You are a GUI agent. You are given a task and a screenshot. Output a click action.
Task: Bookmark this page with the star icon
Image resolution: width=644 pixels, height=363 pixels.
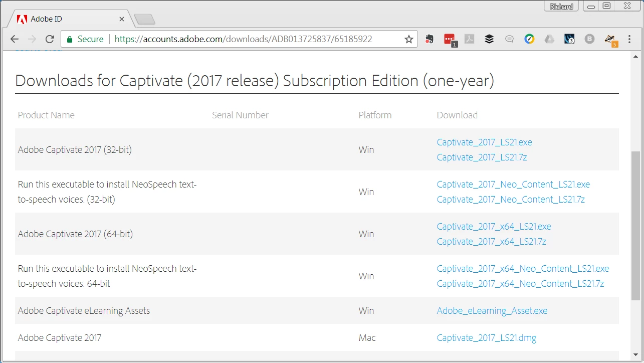(x=409, y=39)
